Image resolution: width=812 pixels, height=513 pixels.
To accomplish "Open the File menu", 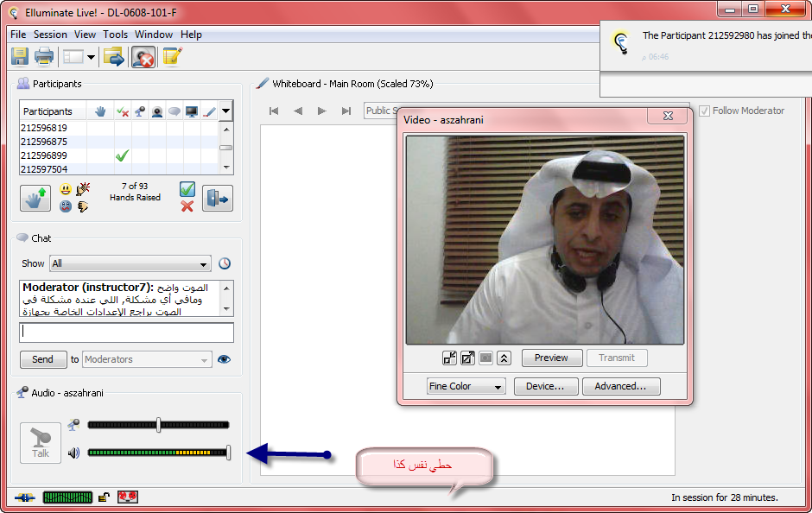I will (x=18, y=35).
